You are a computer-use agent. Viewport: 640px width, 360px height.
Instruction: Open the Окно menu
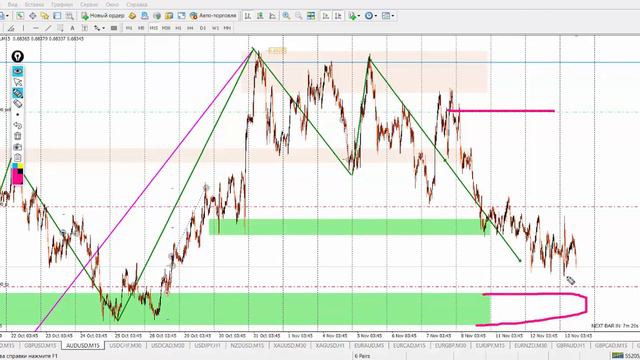pos(112,4)
